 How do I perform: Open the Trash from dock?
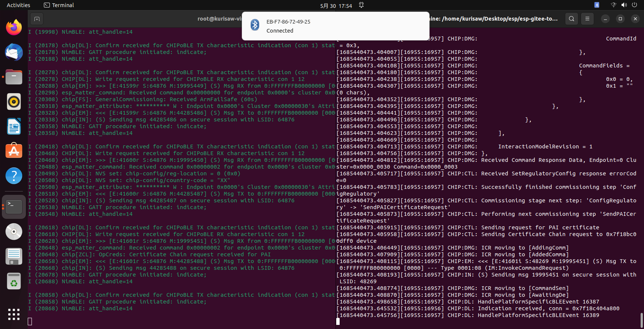14,281
